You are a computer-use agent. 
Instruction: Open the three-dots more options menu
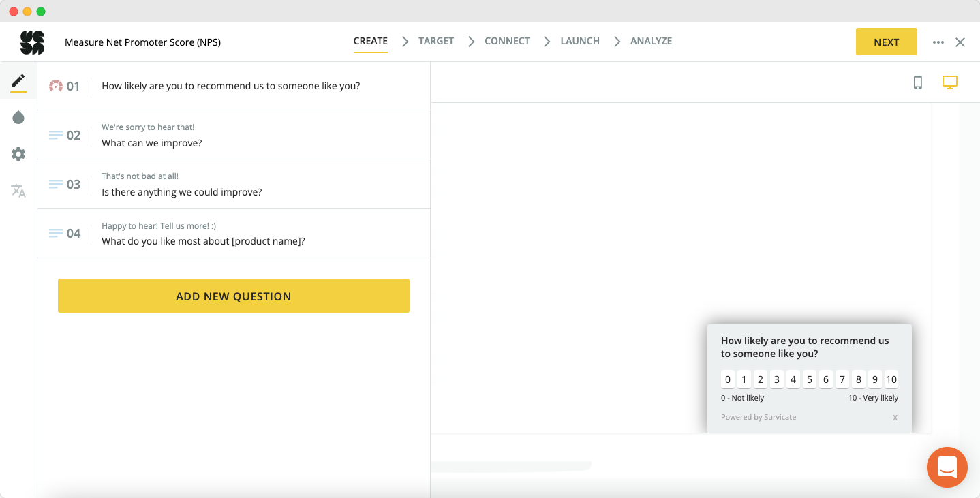pyautogui.click(x=938, y=42)
